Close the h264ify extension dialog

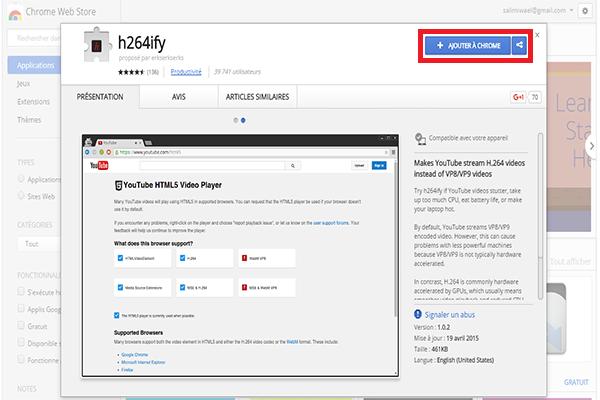tap(537, 35)
